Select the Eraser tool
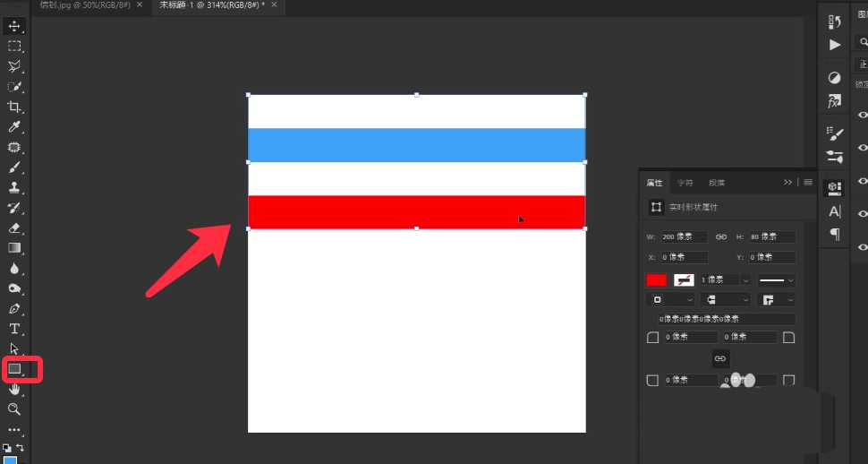 click(14, 228)
